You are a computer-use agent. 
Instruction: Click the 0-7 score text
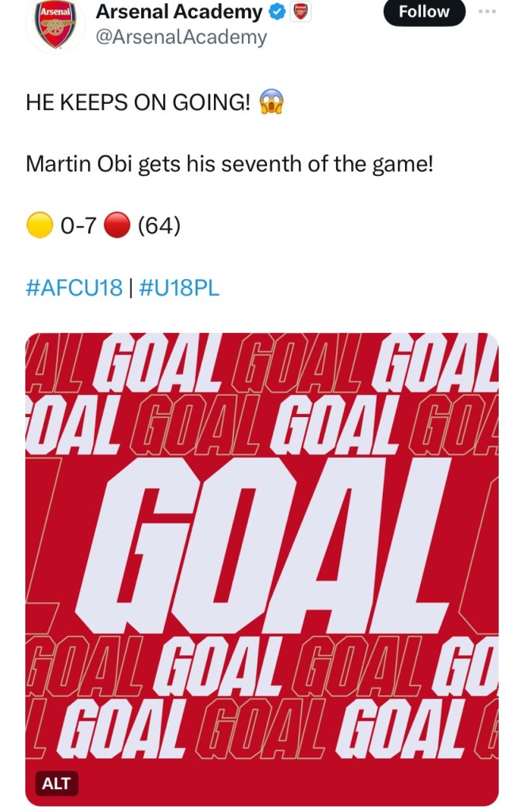click(x=78, y=227)
